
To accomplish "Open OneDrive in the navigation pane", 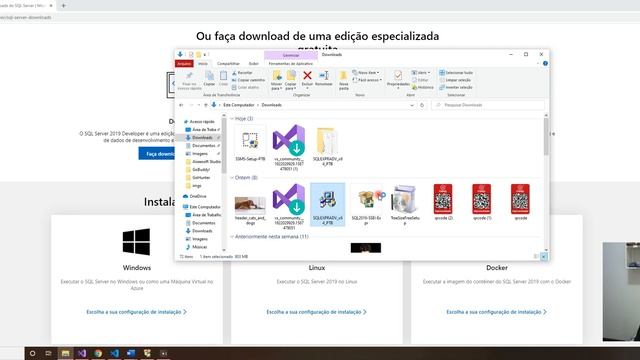I will click(x=198, y=196).
